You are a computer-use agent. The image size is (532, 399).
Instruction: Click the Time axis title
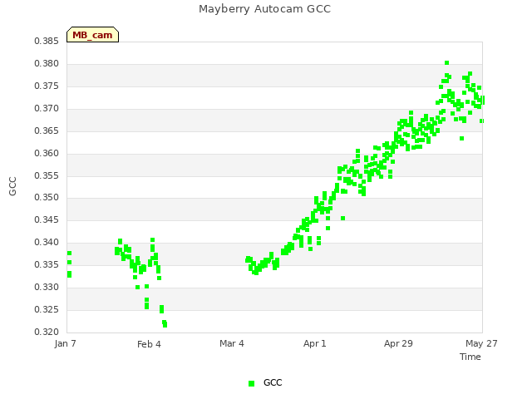(x=470, y=357)
